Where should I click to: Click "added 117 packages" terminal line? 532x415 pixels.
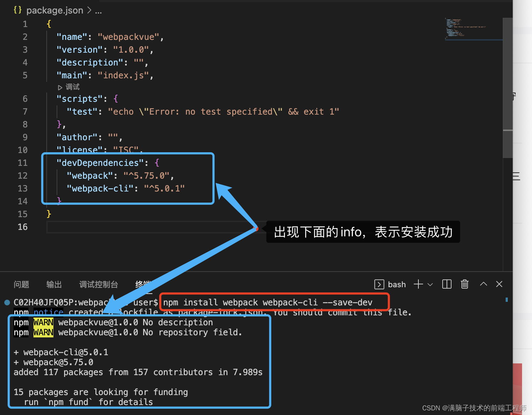138,372
